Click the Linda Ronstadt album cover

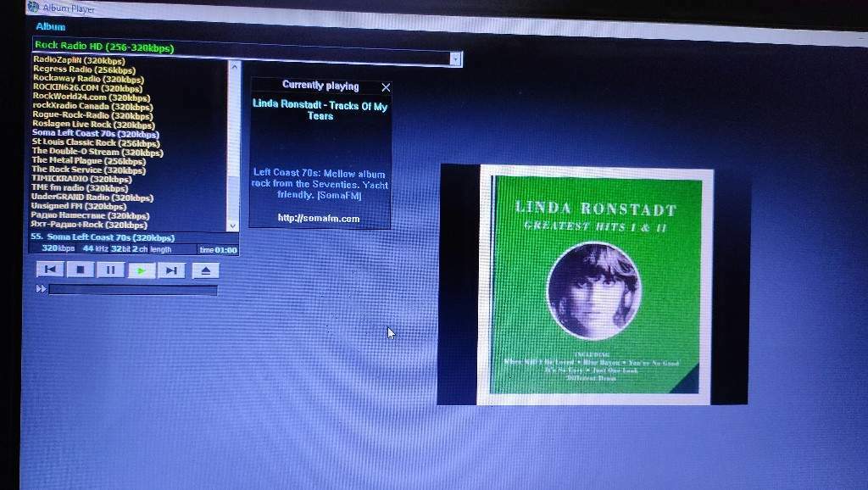point(594,287)
